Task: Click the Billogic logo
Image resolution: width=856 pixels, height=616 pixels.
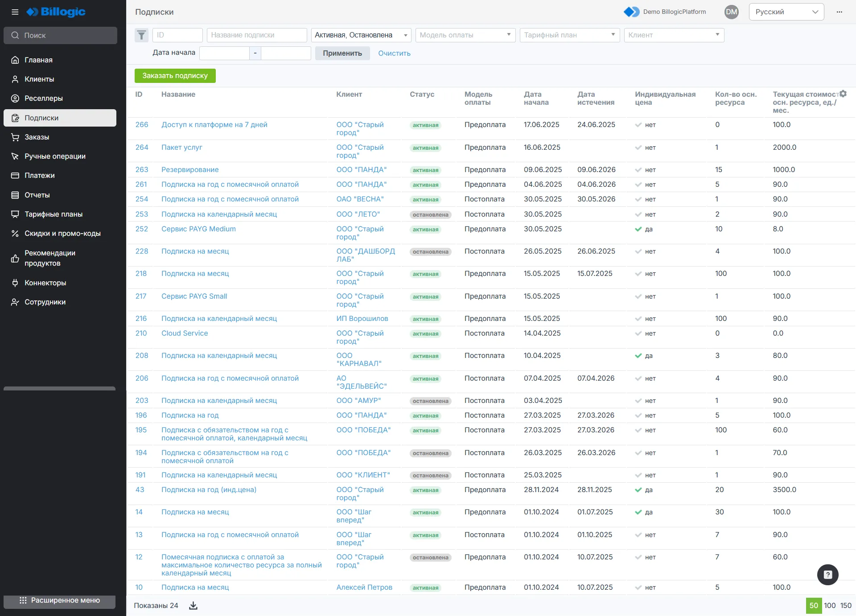Action: pos(56,12)
